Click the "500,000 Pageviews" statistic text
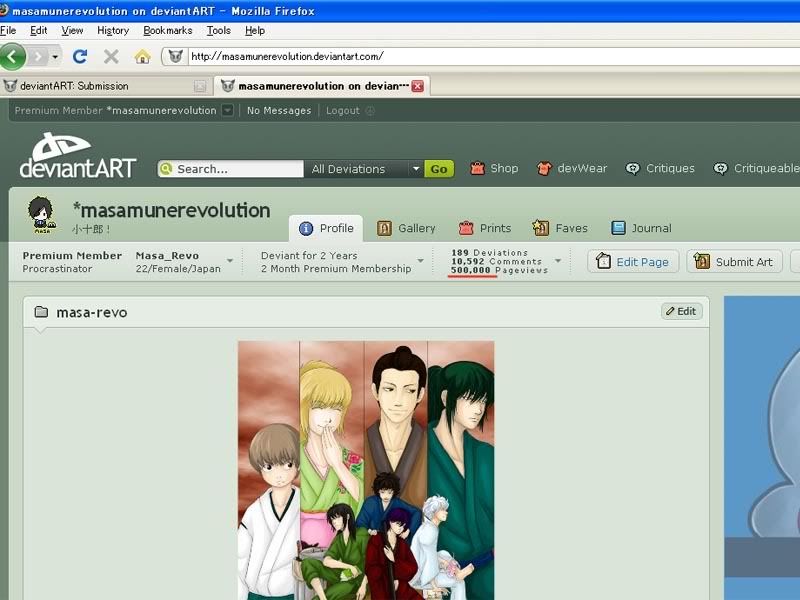 pos(499,270)
